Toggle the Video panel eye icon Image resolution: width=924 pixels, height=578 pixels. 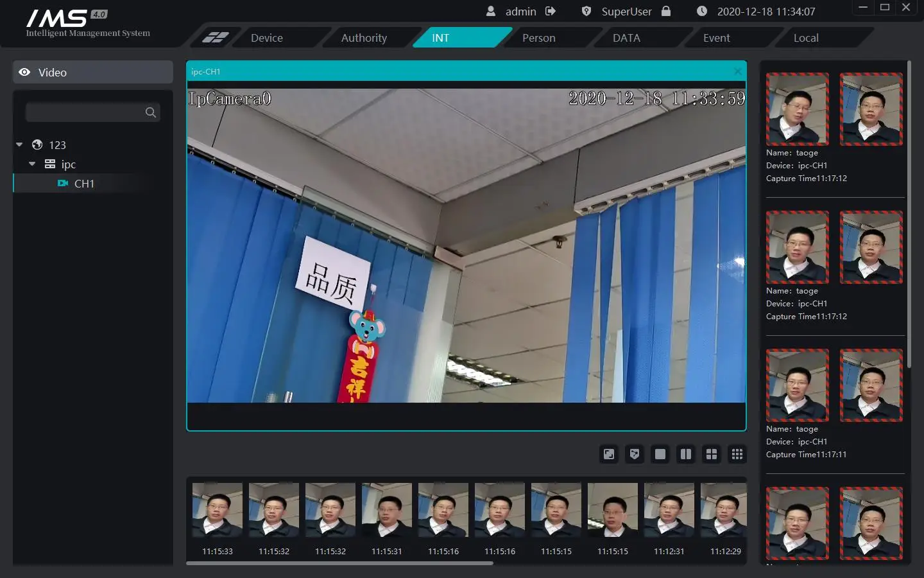coord(24,72)
